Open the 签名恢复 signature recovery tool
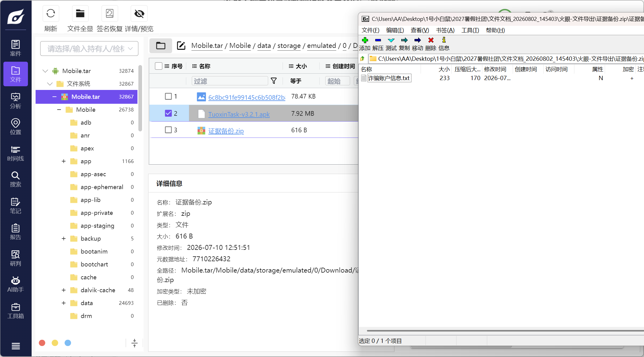Screen dimensions: 644x357 (x=110, y=14)
